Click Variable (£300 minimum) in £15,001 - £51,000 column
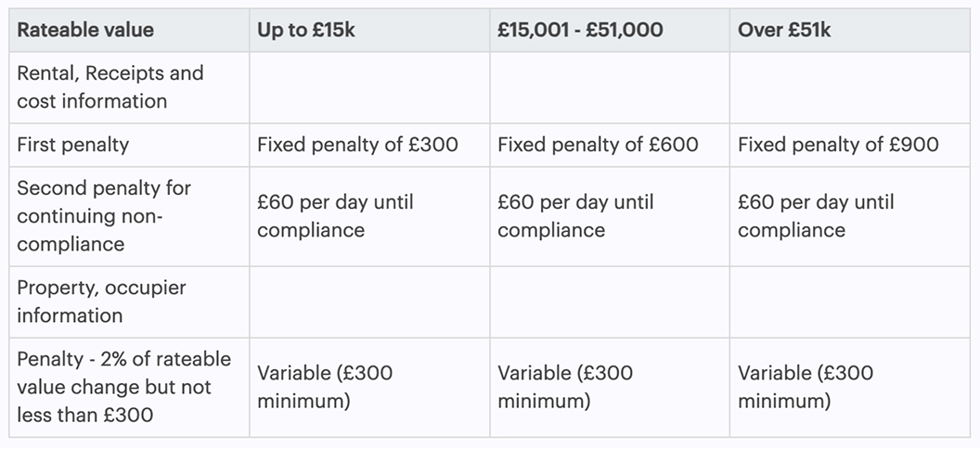980x449 pixels. coord(565,387)
